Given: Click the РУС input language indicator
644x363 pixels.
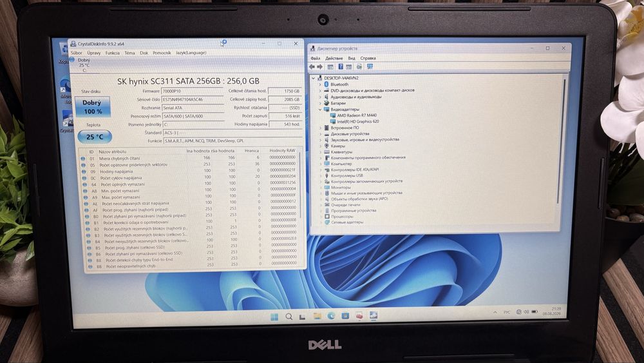Looking at the screenshot, I should (x=507, y=313).
